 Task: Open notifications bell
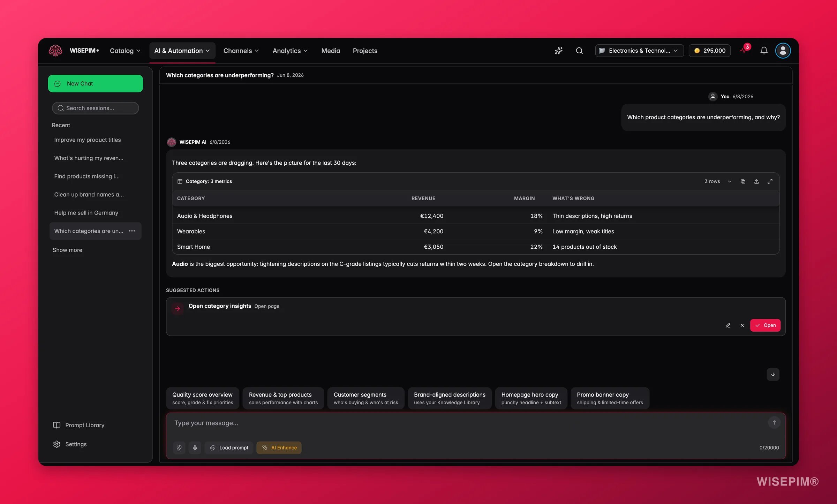(x=764, y=51)
